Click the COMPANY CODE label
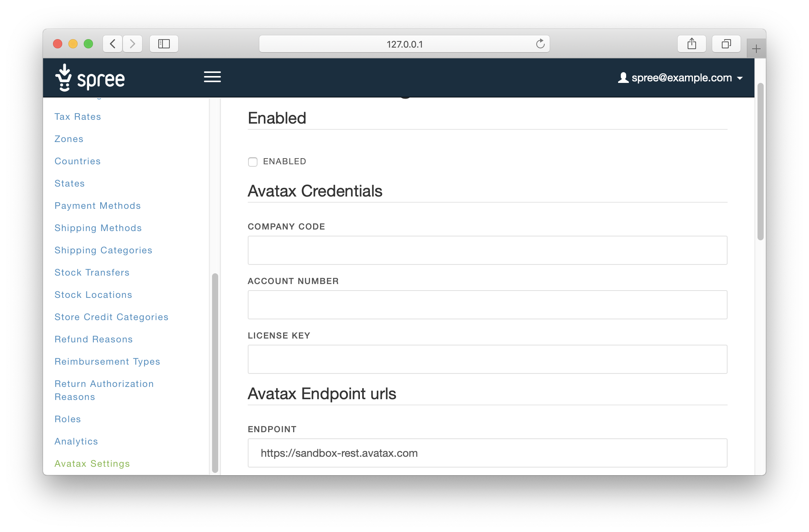 point(286,227)
